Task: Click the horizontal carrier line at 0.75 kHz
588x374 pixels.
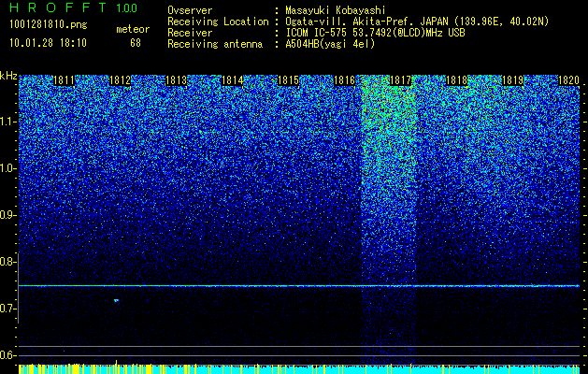Action: (299, 286)
